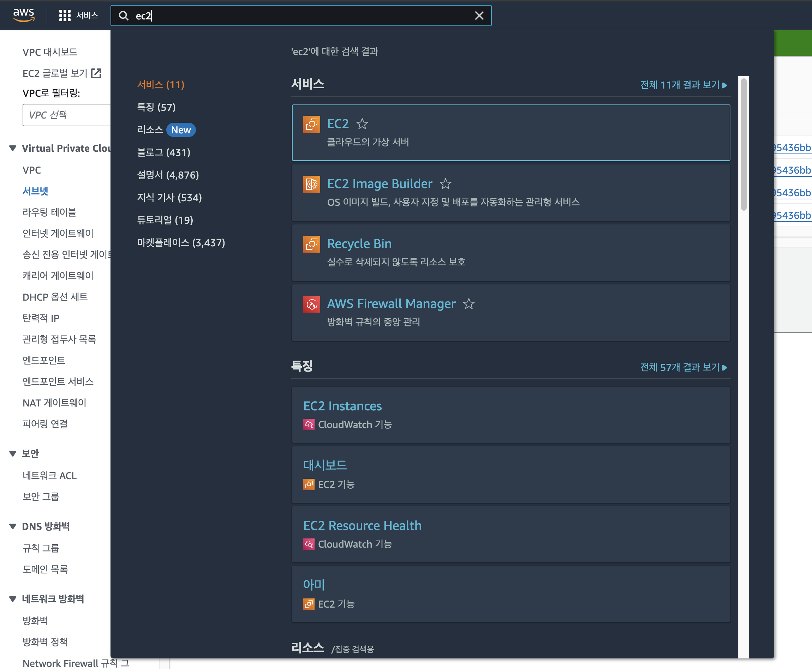Favorite EC2 with the star toggle
The image size is (812, 669).
[362, 124]
